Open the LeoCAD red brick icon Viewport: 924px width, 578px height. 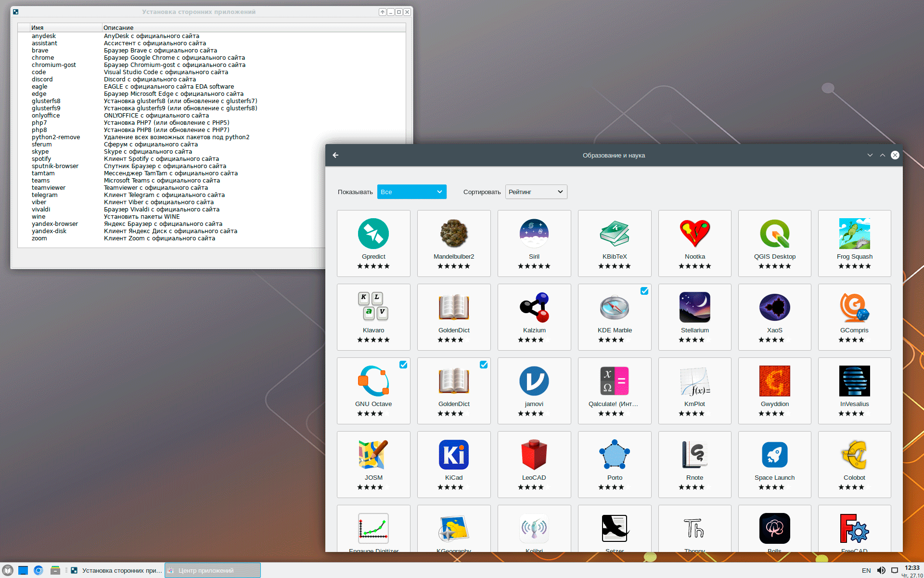point(534,455)
